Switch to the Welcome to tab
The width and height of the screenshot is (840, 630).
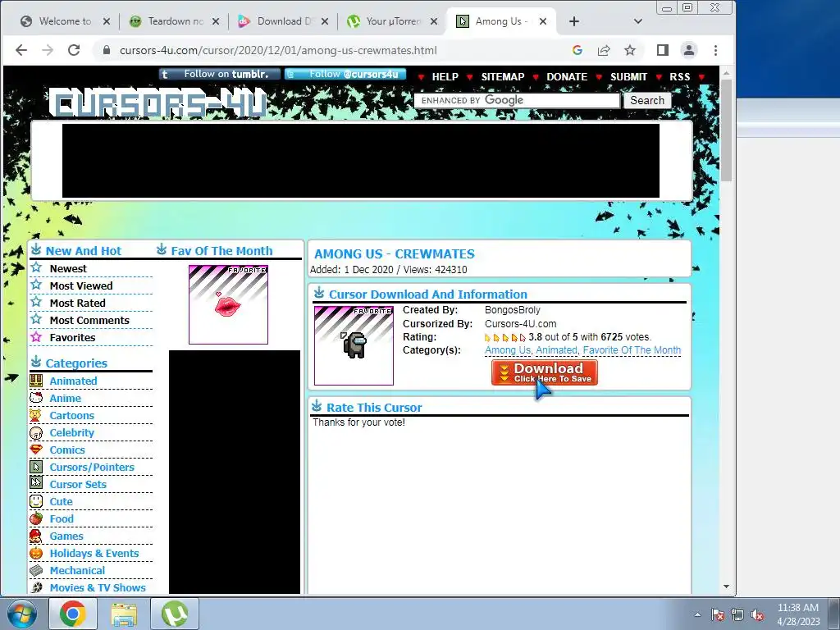click(x=64, y=21)
